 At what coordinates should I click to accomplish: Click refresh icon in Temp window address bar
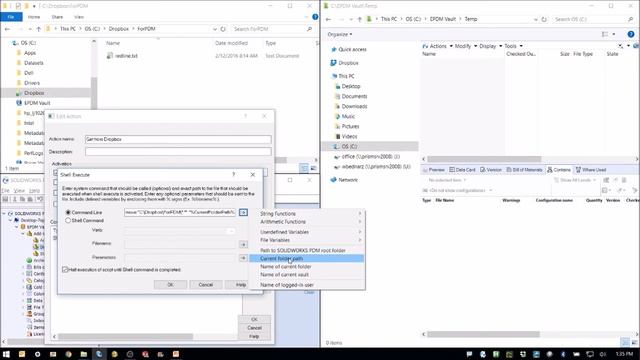544,19
